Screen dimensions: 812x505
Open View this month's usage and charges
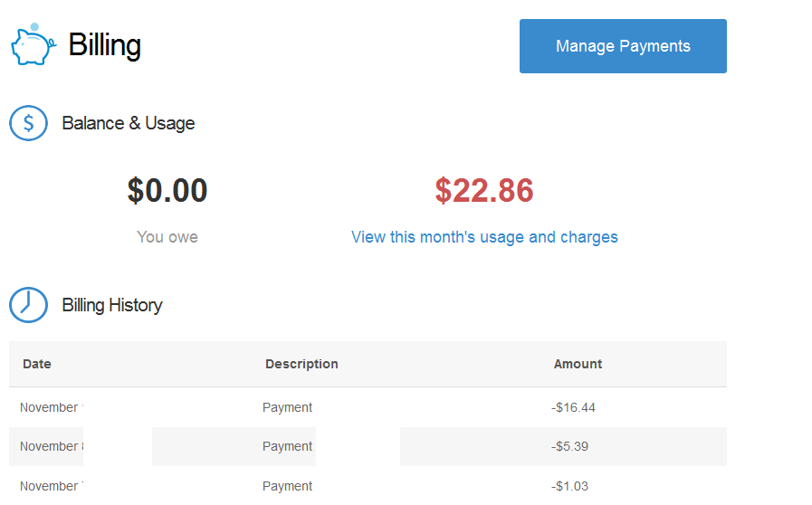[x=484, y=237]
